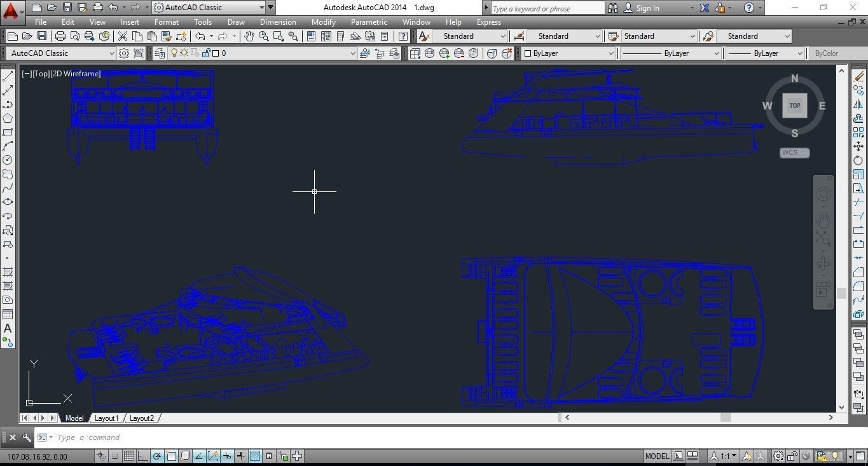
Task: Click the Cut scissors icon
Action: click(123, 36)
